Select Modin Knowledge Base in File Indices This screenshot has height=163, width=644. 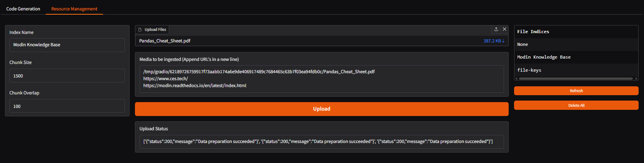tap(576, 57)
